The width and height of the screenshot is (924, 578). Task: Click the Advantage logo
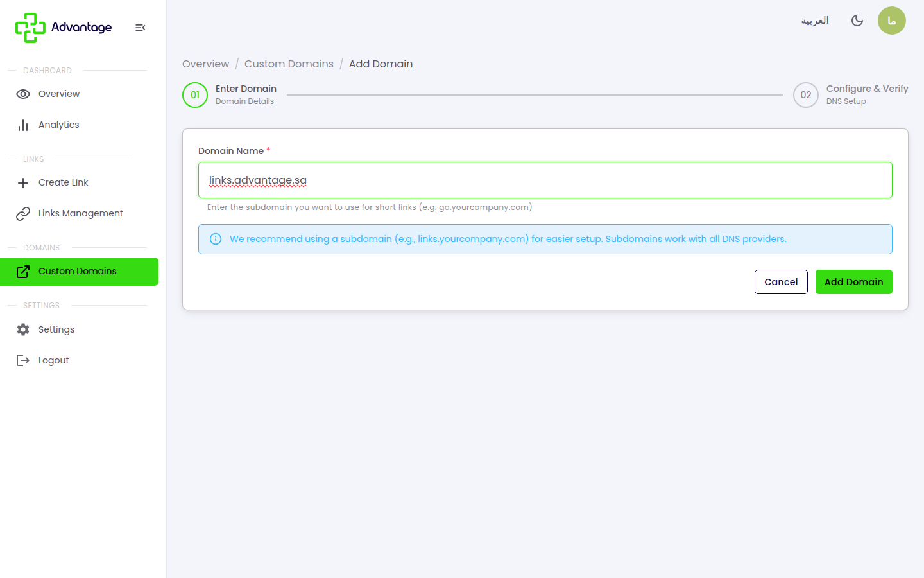(x=64, y=28)
